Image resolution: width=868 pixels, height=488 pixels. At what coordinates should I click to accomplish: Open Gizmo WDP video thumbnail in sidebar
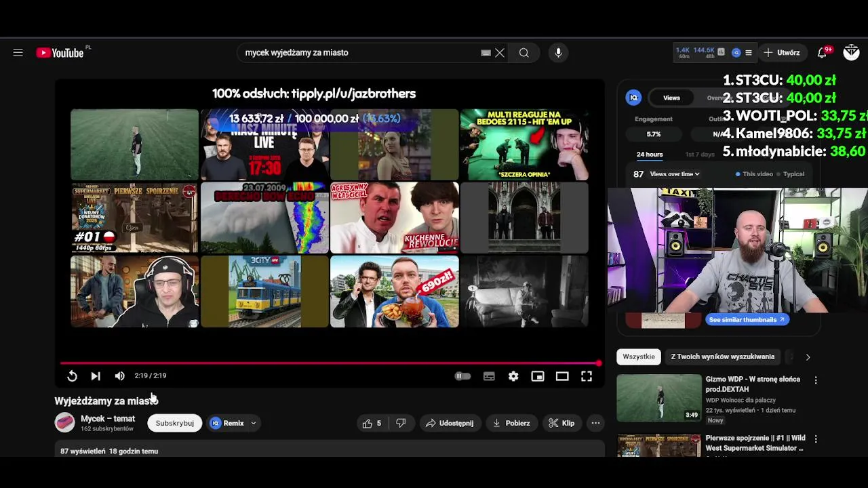659,398
